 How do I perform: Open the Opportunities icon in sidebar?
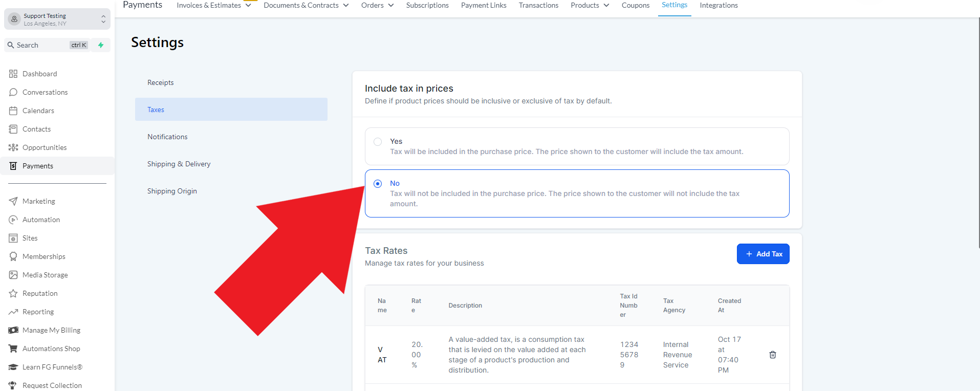tap(13, 147)
